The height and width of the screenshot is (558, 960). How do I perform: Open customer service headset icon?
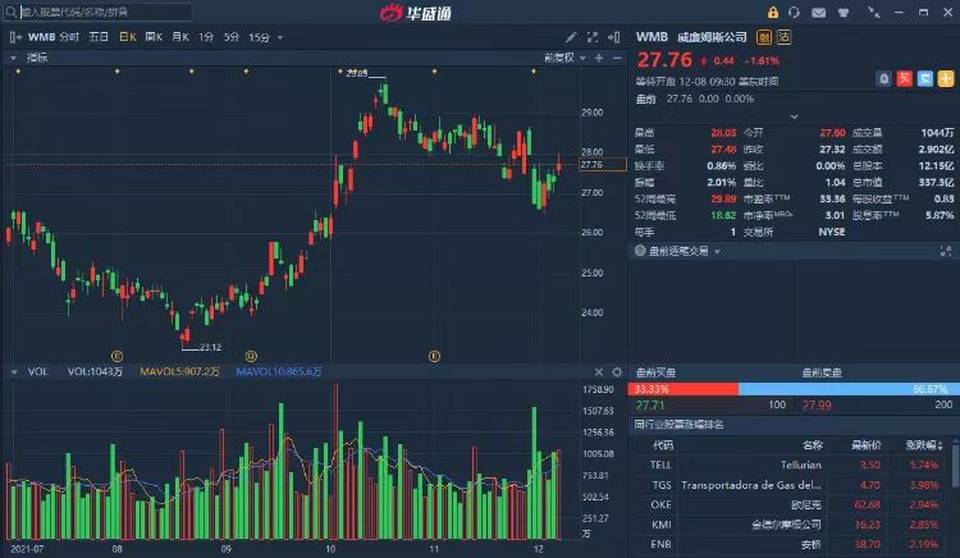[794, 12]
